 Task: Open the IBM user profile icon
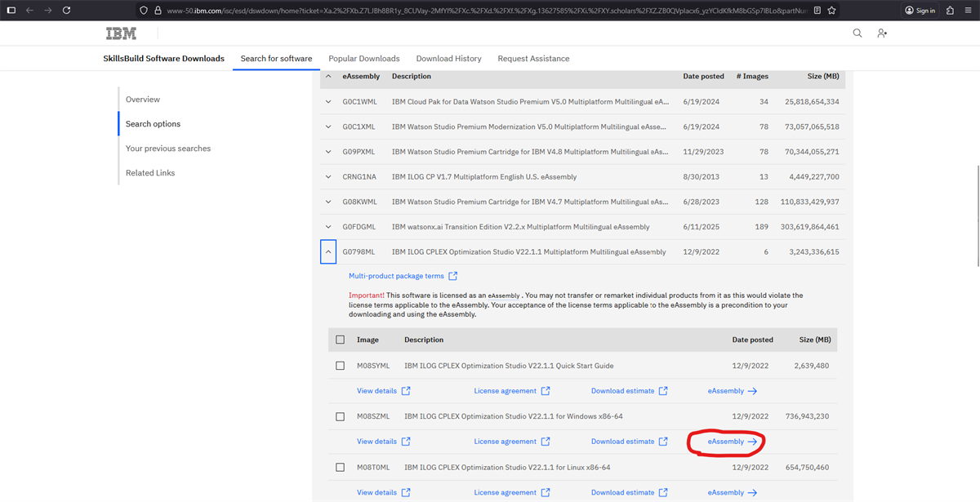882,33
